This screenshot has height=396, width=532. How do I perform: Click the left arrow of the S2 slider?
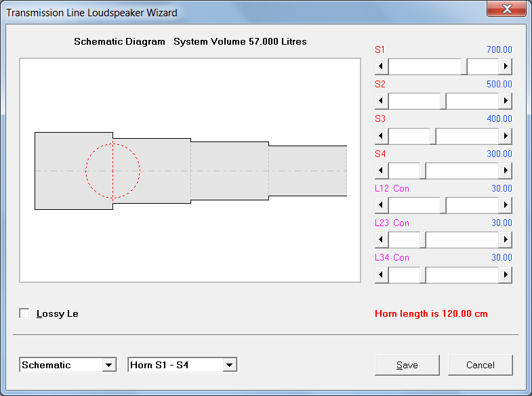click(382, 101)
